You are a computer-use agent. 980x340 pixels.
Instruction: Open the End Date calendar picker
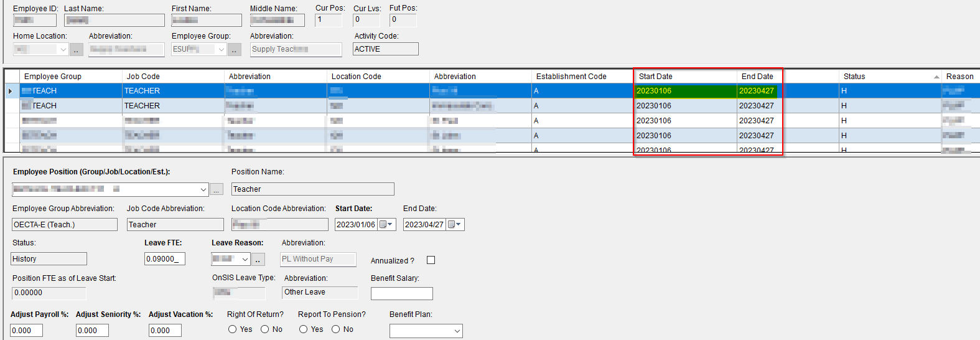(x=455, y=225)
